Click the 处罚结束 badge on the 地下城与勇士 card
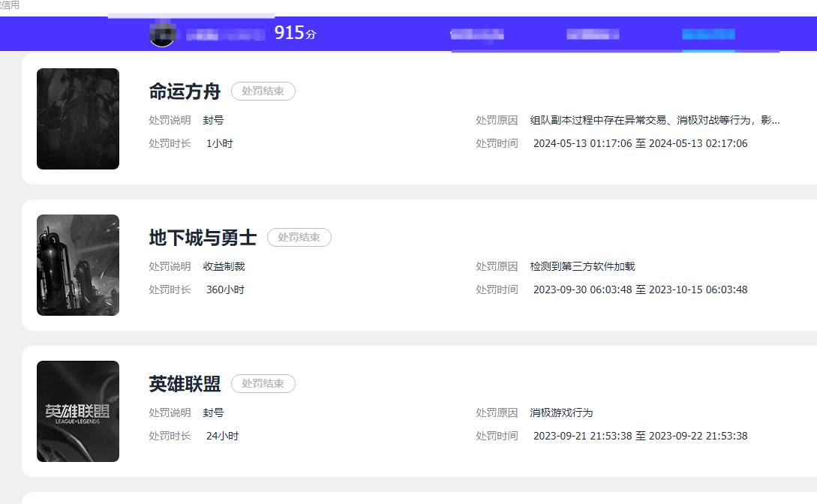The image size is (817, 504). coord(299,237)
